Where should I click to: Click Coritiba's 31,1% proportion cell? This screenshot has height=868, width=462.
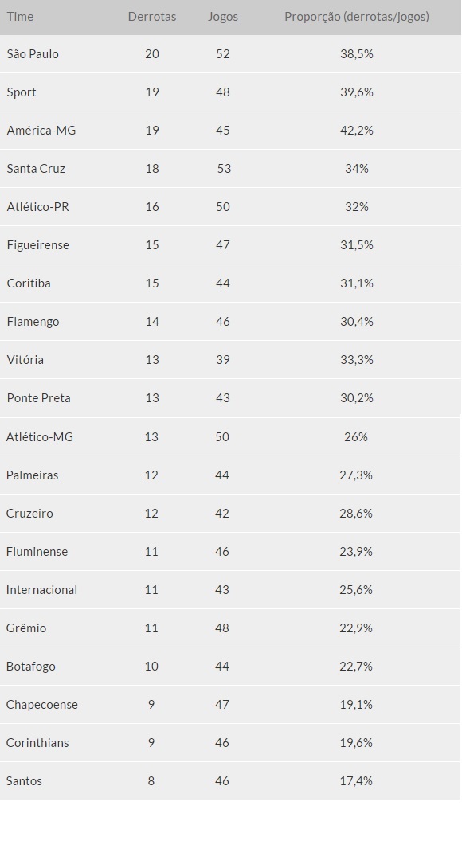(357, 283)
